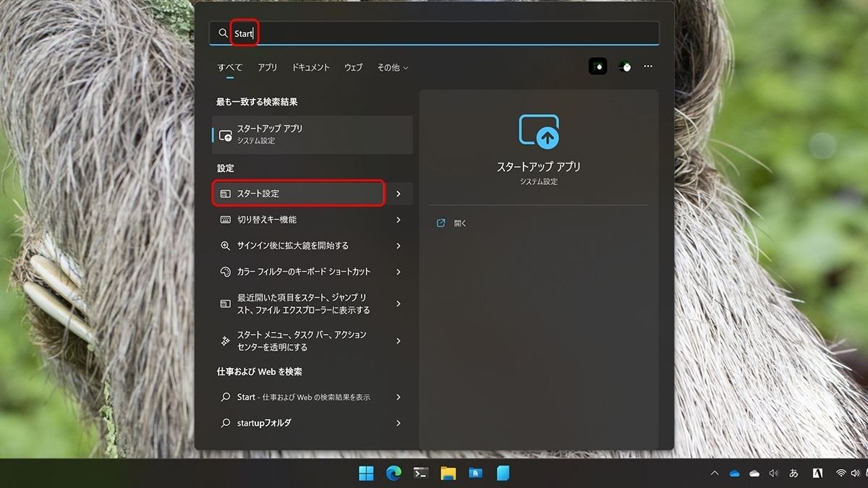Click the search box containing "Start"
Image resolution: width=868 pixels, height=488 pixels.
(x=434, y=33)
